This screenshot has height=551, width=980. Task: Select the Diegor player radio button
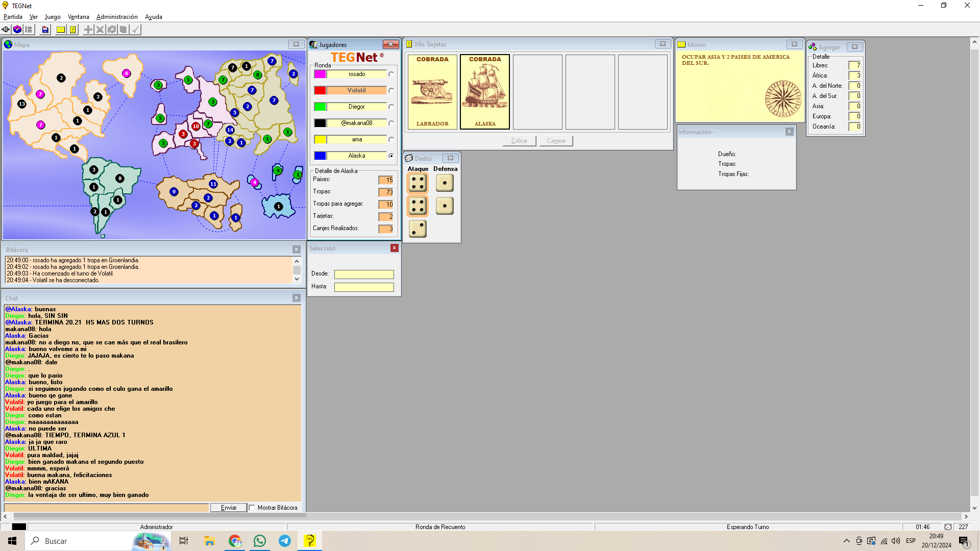tap(391, 107)
